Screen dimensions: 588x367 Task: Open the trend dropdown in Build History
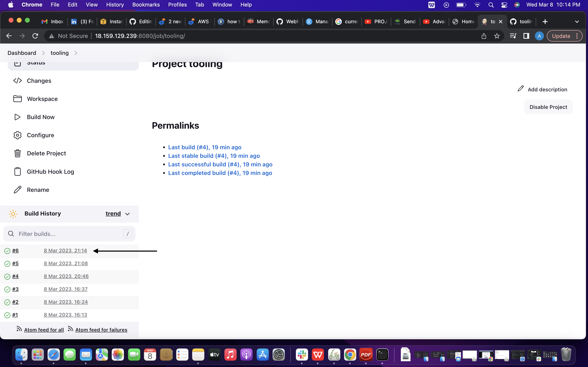[118, 214]
